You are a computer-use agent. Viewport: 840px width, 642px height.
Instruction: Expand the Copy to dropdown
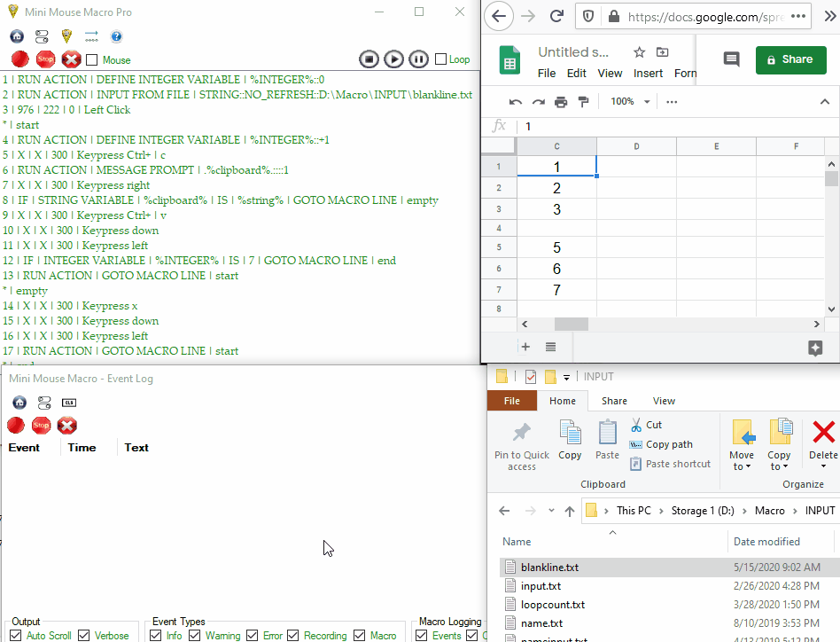[779, 466]
